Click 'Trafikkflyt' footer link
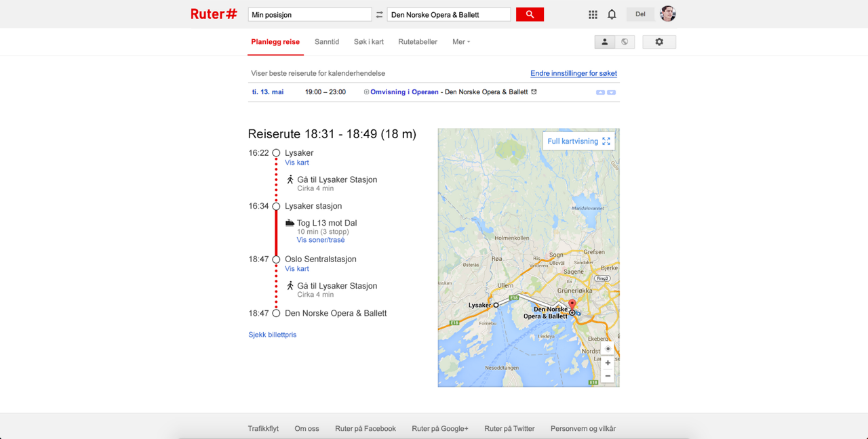The width and height of the screenshot is (868, 439). [263, 429]
